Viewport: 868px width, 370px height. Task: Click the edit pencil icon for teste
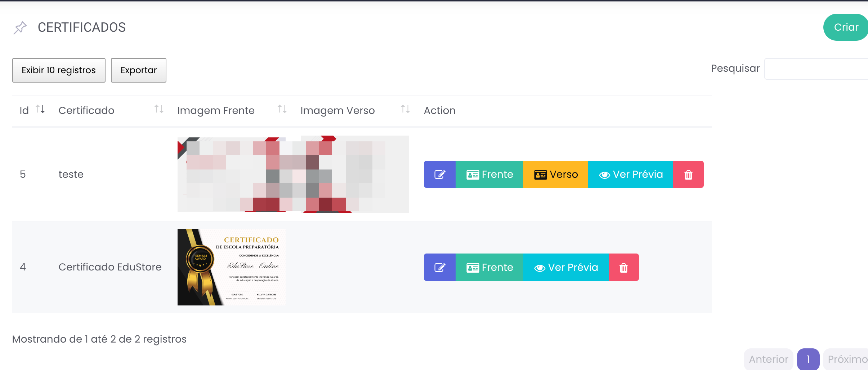(439, 175)
